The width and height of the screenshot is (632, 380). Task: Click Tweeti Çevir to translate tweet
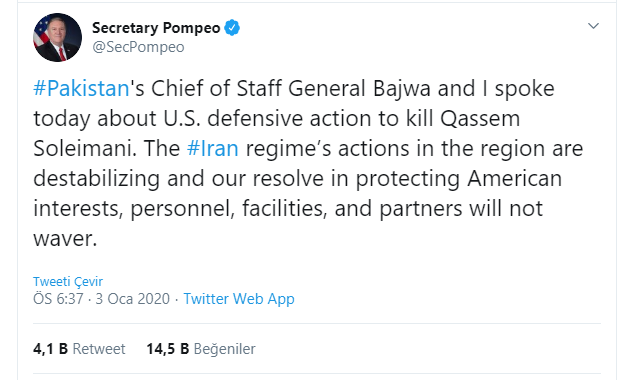(68, 281)
